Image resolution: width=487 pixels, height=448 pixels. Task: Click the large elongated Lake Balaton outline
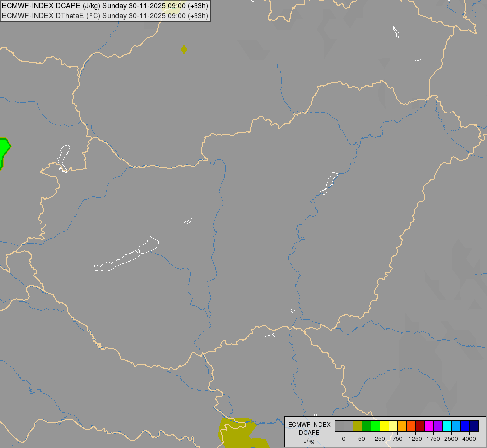[x=126, y=254]
